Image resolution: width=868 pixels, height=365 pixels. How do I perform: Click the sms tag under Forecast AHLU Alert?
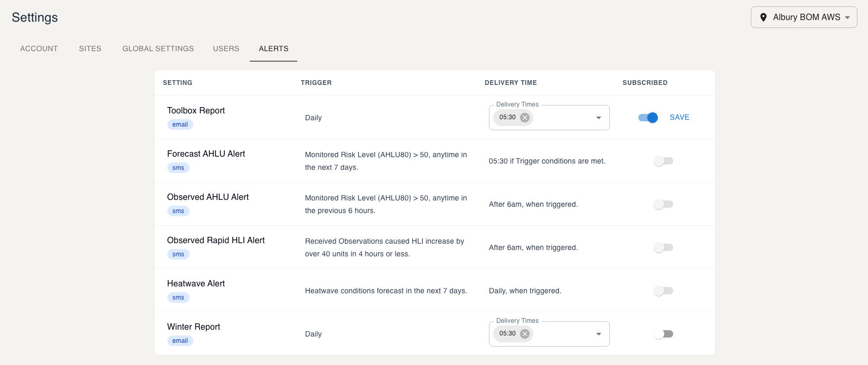coord(178,168)
